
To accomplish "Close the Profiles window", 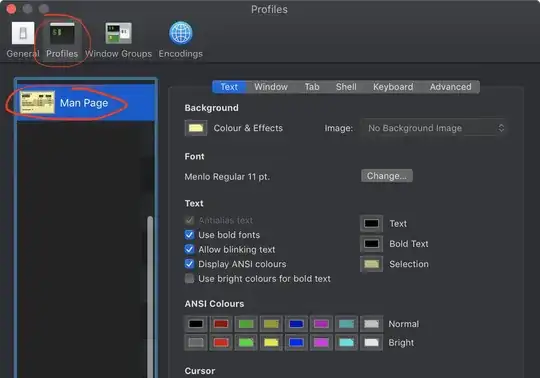I will click(11, 9).
